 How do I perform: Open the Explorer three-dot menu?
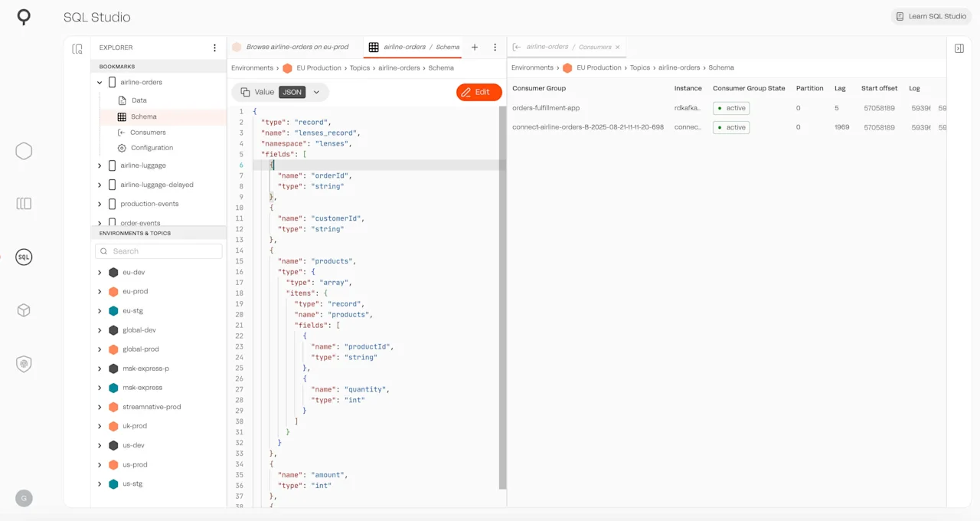214,48
